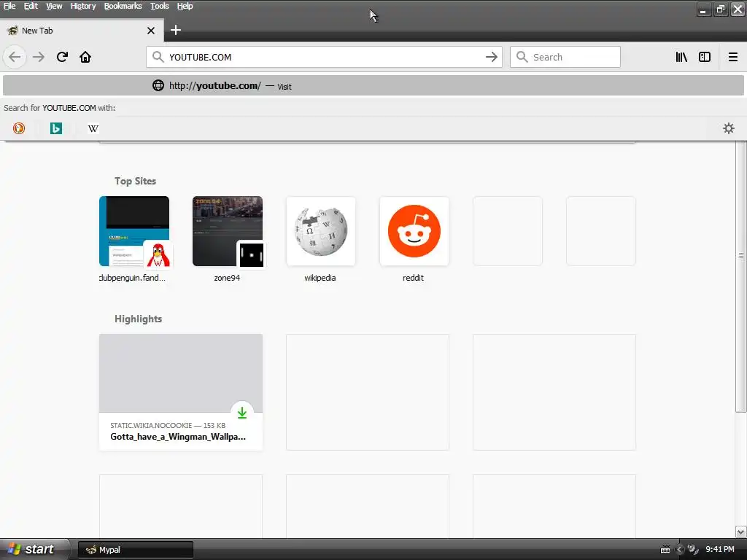Viewport: 747px width, 560px height.
Task: Open the Gotta_have_a_Wingman_Wallpa highlight card
Action: tap(181, 392)
